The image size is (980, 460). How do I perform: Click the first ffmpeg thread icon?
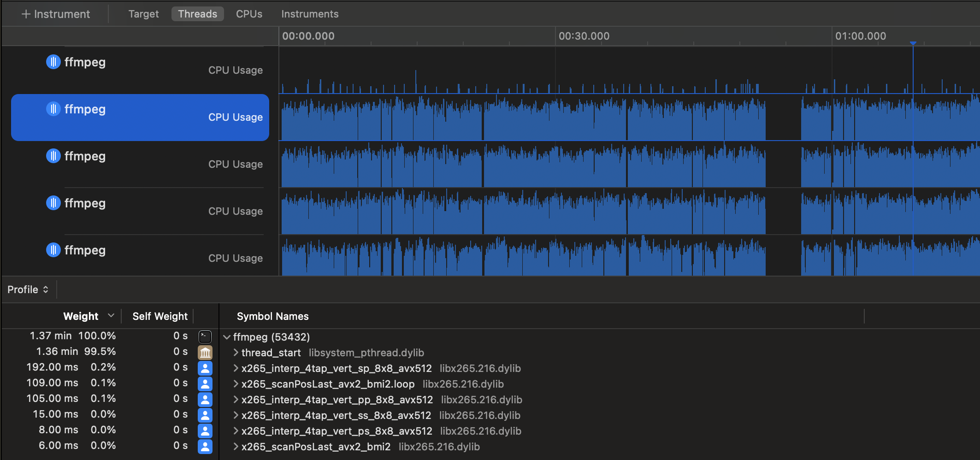point(53,61)
